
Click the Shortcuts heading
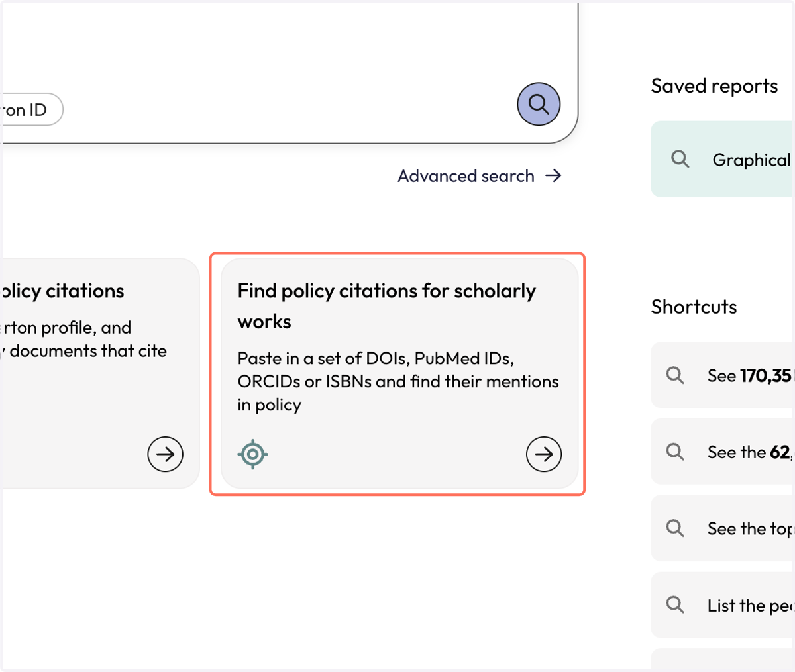coord(694,307)
